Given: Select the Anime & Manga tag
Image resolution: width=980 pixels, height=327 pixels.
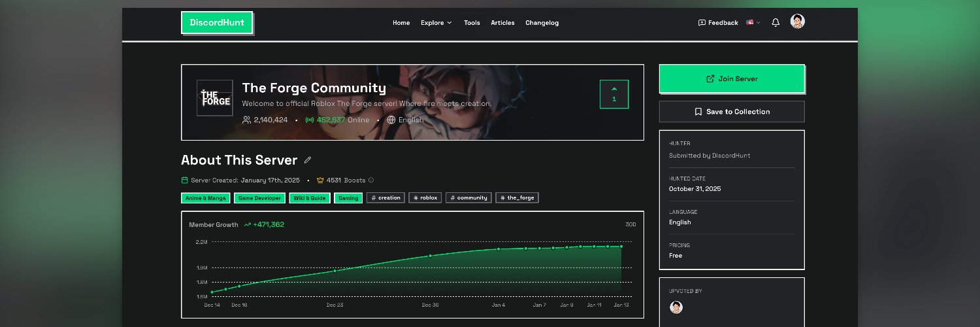Looking at the screenshot, I should point(206,198).
